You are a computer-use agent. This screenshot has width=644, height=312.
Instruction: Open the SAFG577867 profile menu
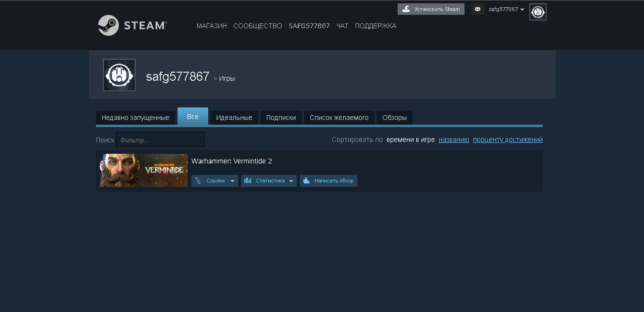309,26
